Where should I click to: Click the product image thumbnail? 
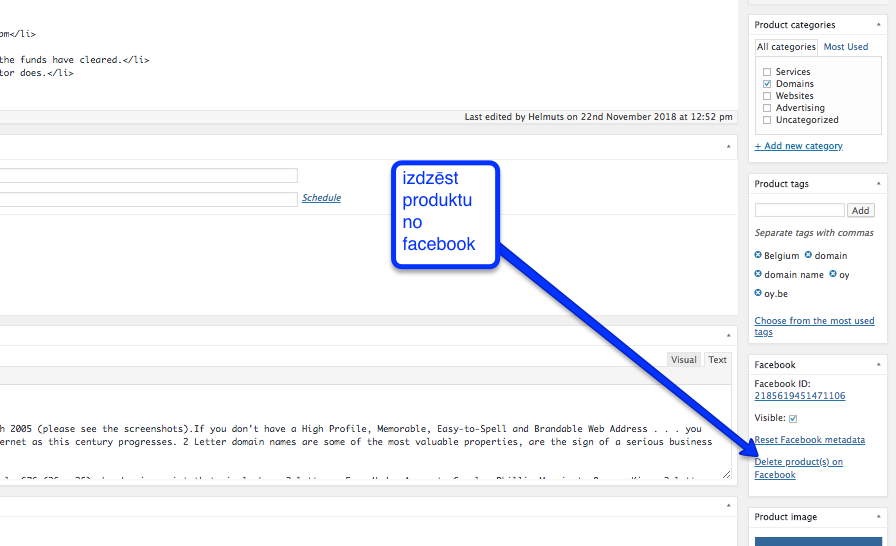818,541
